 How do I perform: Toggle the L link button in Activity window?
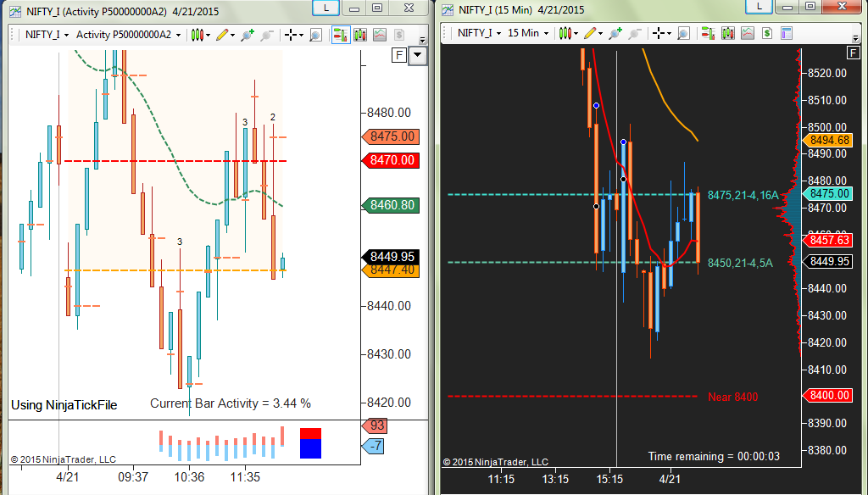point(325,8)
